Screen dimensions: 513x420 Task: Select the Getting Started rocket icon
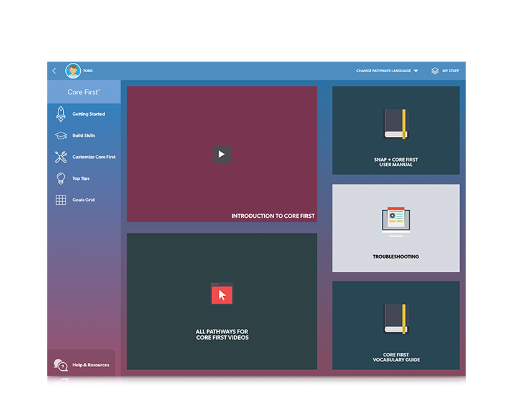coord(60,113)
